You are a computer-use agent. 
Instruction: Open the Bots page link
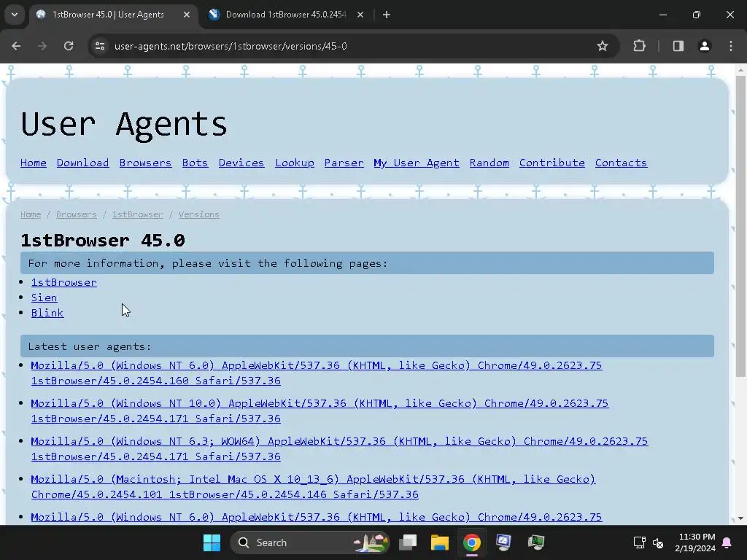pos(195,163)
